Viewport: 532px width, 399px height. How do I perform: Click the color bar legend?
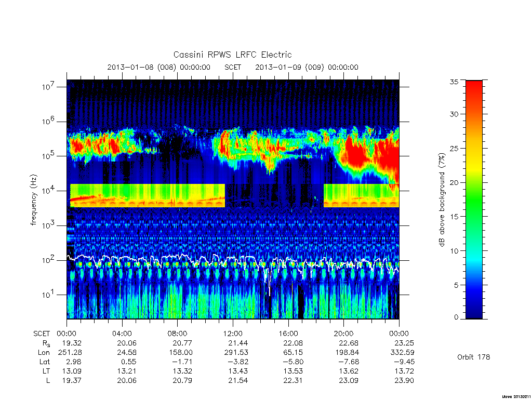[474, 199]
